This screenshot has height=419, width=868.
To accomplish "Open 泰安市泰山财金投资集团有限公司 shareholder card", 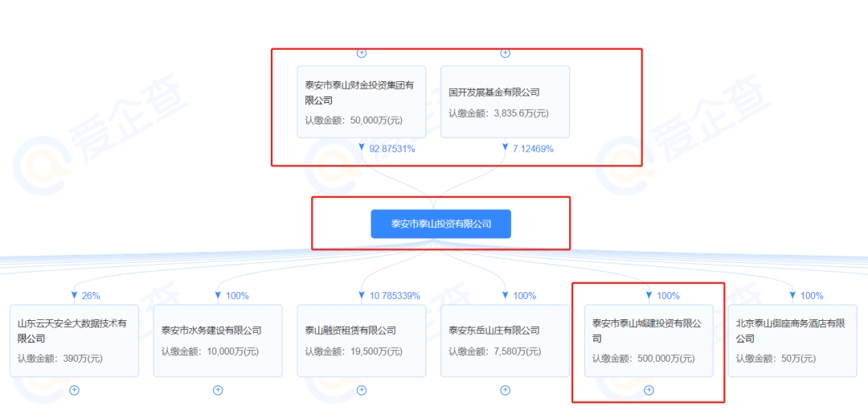I will pos(362,102).
